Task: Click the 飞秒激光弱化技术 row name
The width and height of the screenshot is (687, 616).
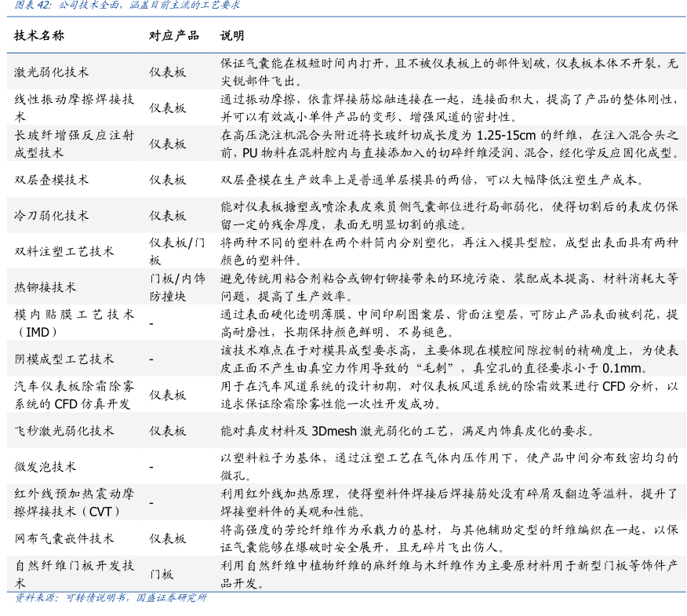Action: tap(64, 431)
